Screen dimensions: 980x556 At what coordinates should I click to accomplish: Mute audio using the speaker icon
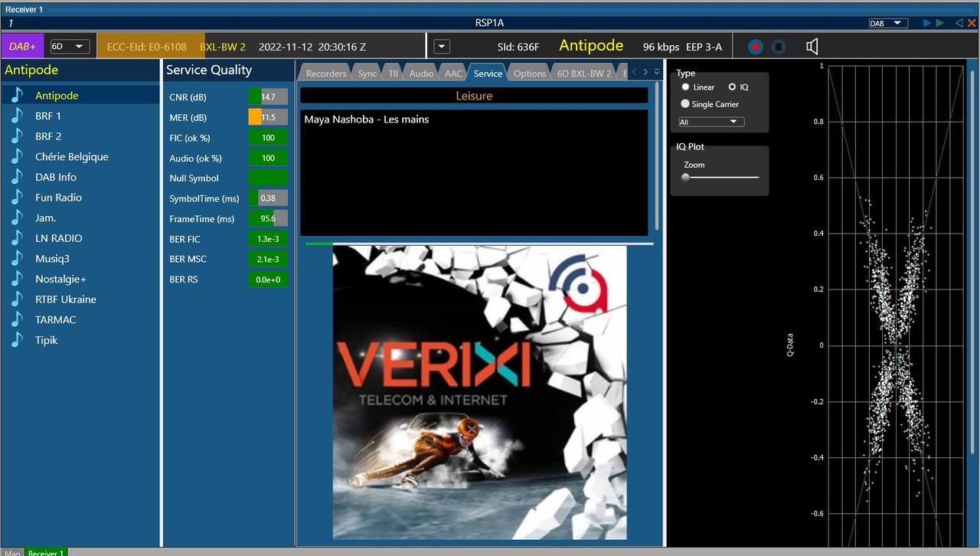(x=812, y=47)
